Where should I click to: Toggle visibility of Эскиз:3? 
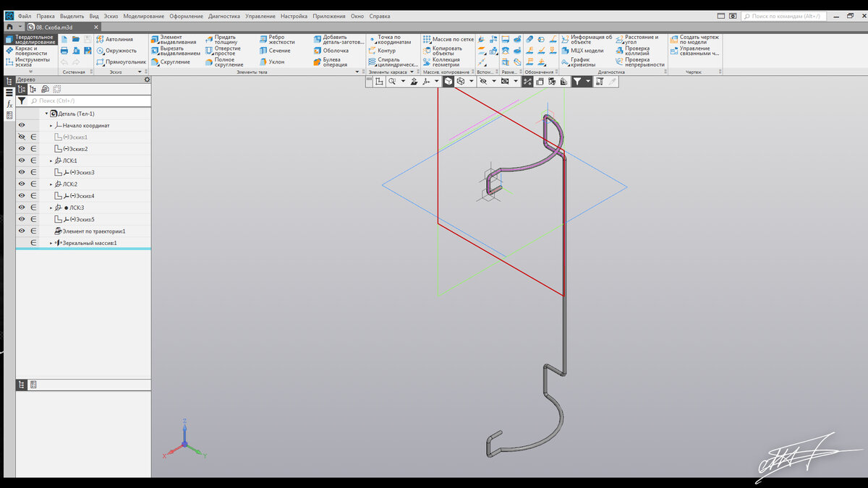coord(22,172)
